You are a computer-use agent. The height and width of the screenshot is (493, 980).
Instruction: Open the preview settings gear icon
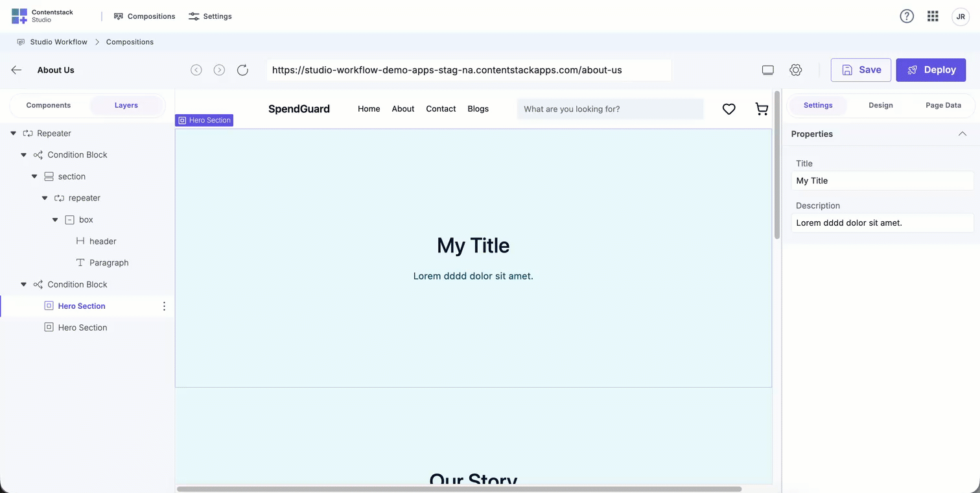click(796, 69)
